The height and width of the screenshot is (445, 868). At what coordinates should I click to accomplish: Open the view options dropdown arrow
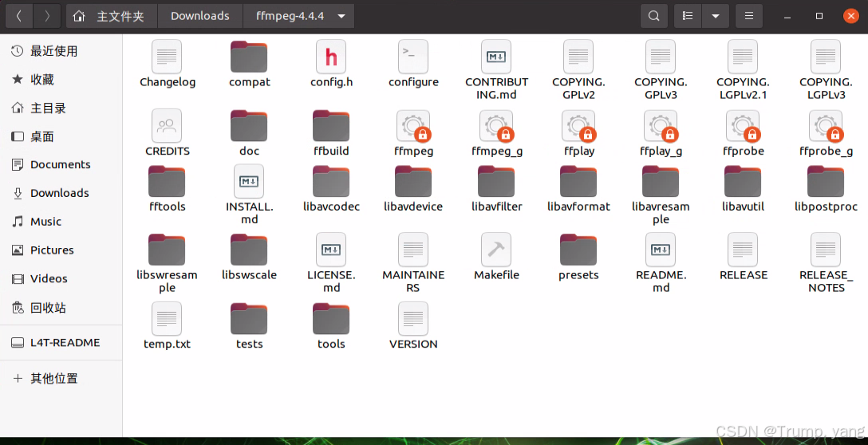[x=715, y=16]
